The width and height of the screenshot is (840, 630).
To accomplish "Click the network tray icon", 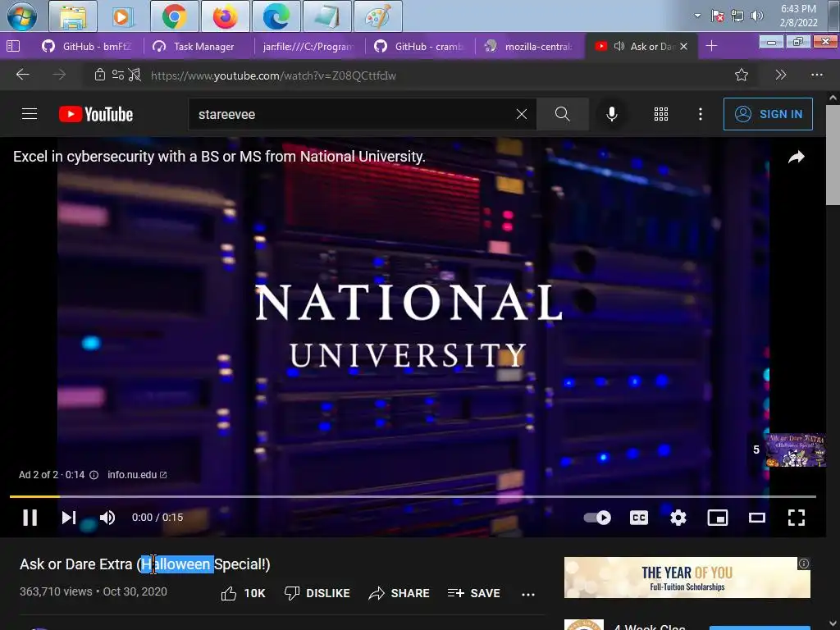I will tap(737, 16).
